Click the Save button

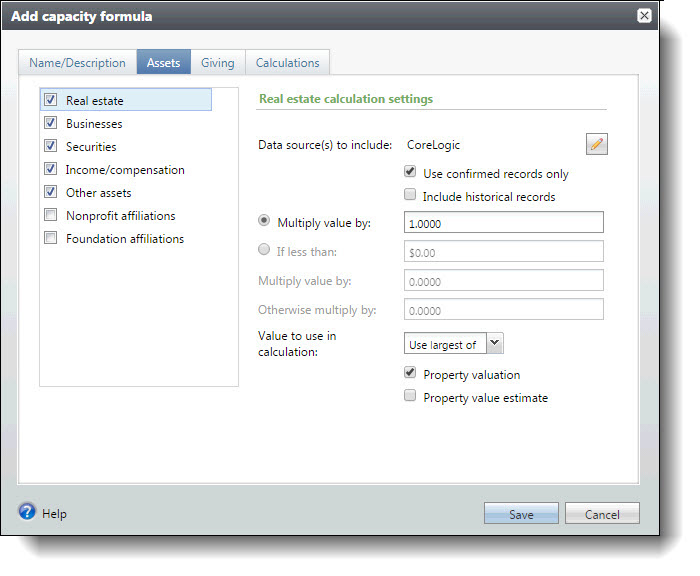521,513
